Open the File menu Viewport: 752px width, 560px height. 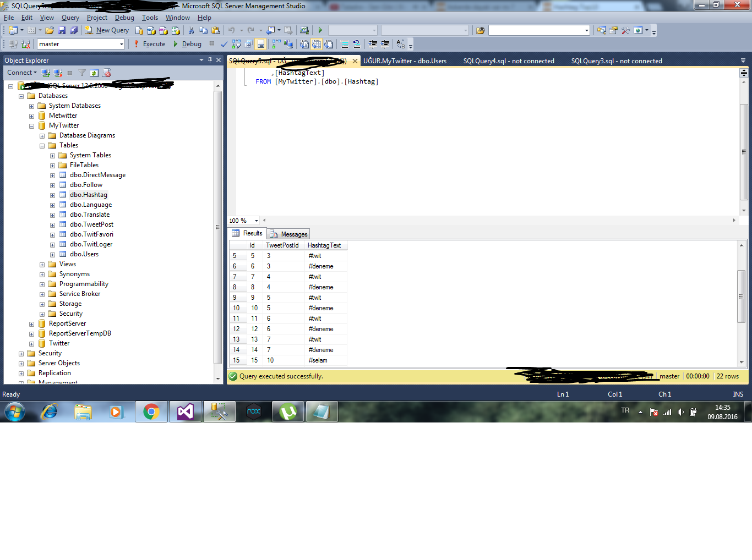click(x=9, y=18)
